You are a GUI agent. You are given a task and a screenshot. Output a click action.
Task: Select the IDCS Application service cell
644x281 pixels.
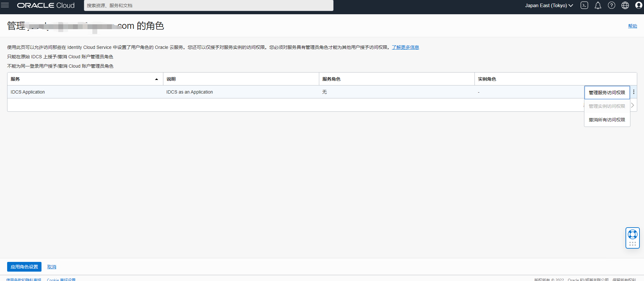85,92
